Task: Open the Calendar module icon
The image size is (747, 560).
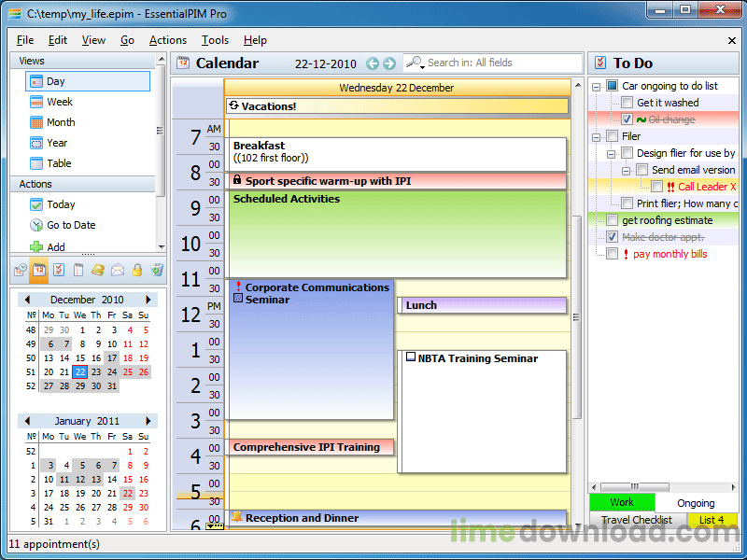Action: (x=39, y=270)
